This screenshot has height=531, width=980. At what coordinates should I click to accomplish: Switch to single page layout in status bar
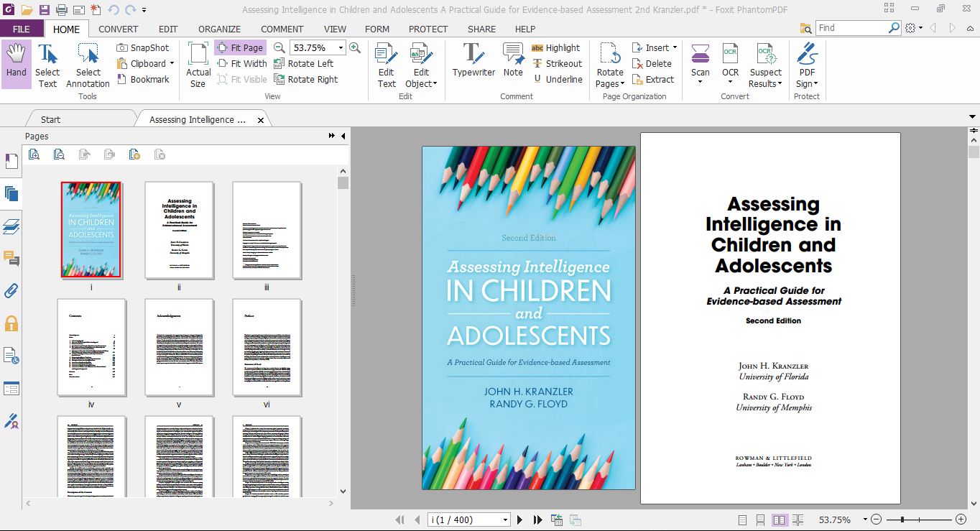(743, 520)
